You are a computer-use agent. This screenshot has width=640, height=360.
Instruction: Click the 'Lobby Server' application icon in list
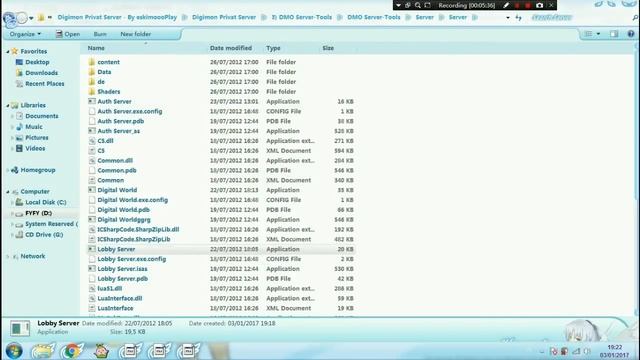click(92, 249)
